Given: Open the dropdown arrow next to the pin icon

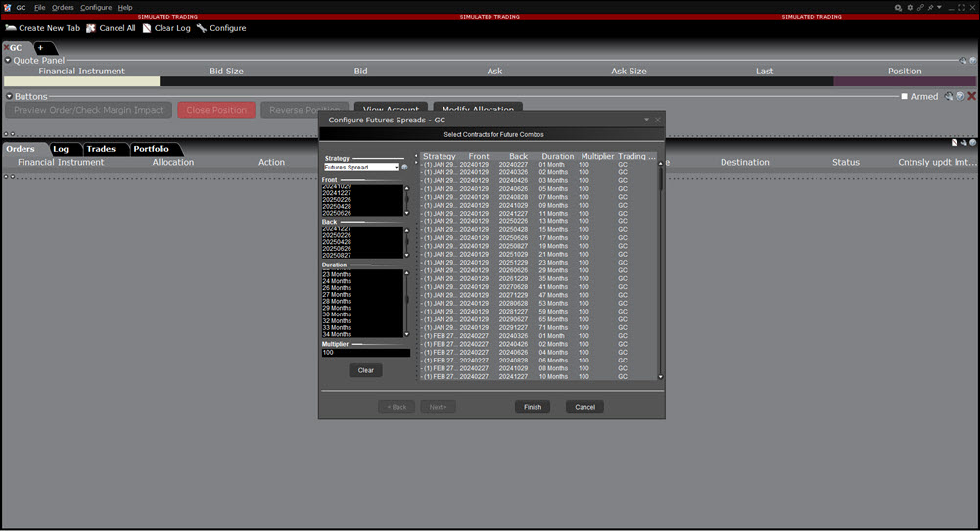Looking at the screenshot, I should point(939,8).
